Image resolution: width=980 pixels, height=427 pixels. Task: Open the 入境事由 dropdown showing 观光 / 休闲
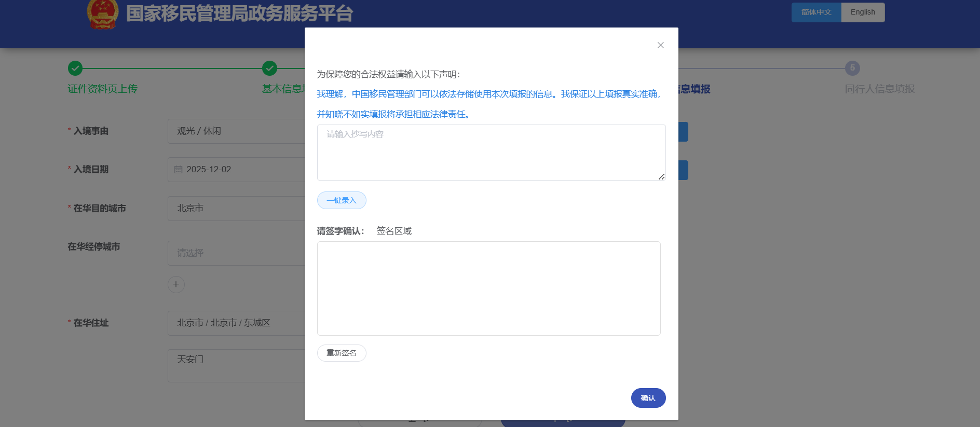[236, 131]
